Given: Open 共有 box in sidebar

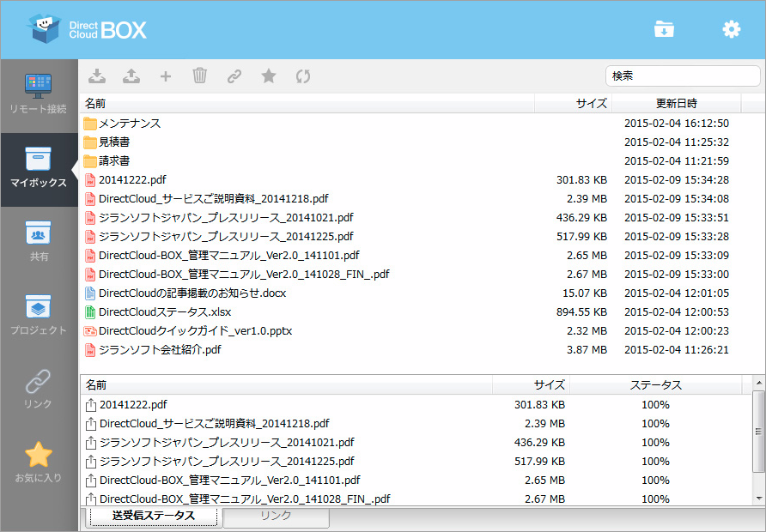Looking at the screenshot, I should [39, 242].
